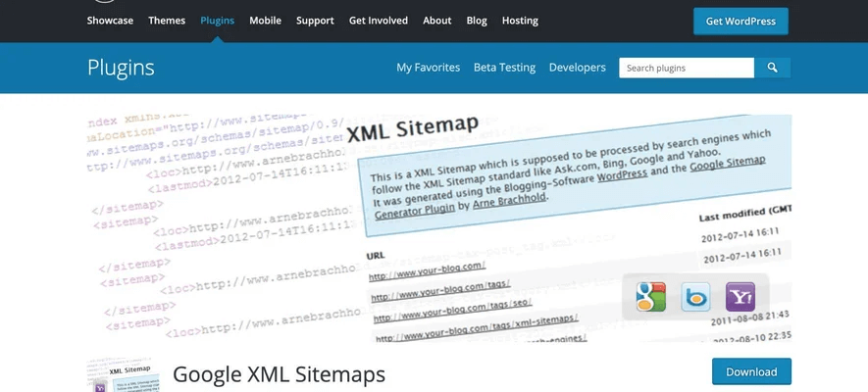The width and height of the screenshot is (868, 392).
Task: Open the Beta Testing page
Action: (x=504, y=68)
